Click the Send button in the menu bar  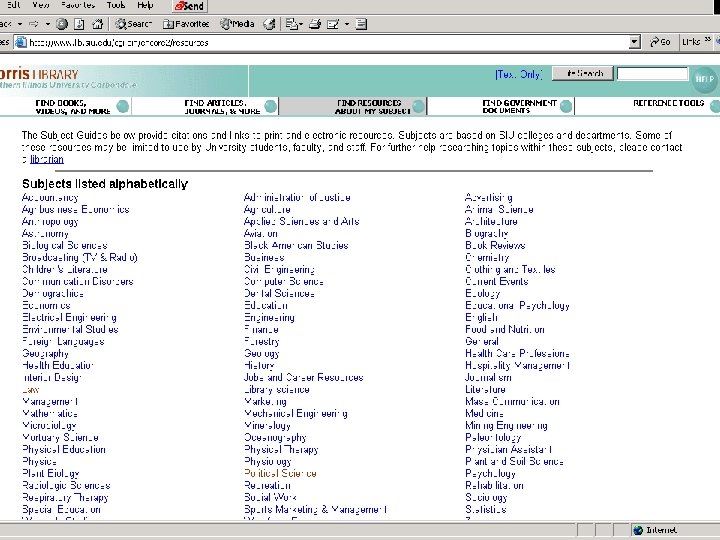click(x=190, y=6)
